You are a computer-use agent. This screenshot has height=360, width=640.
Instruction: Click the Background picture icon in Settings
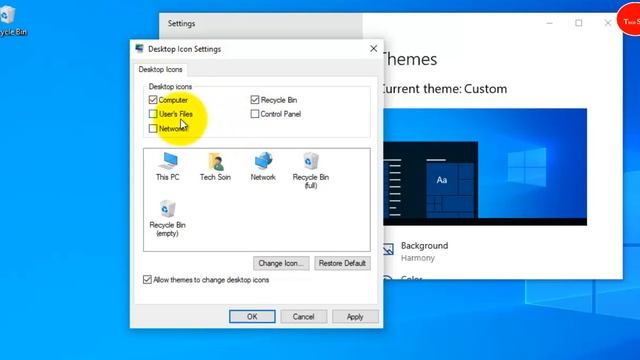(388, 249)
